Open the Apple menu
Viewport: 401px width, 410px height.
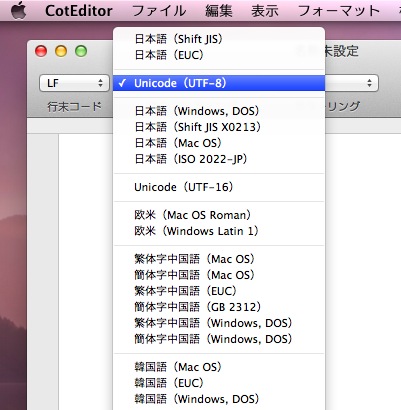coord(19,10)
